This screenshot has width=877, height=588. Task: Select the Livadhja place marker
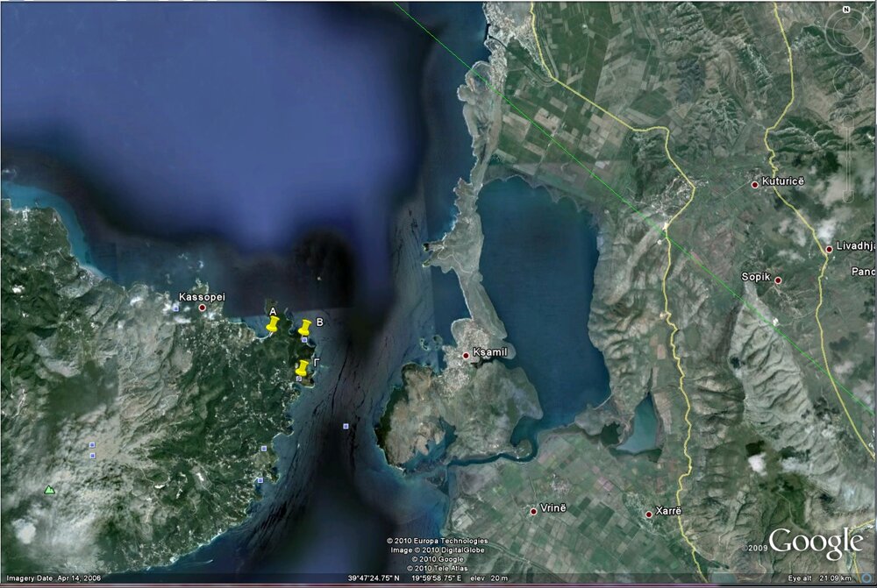pyautogui.click(x=829, y=250)
